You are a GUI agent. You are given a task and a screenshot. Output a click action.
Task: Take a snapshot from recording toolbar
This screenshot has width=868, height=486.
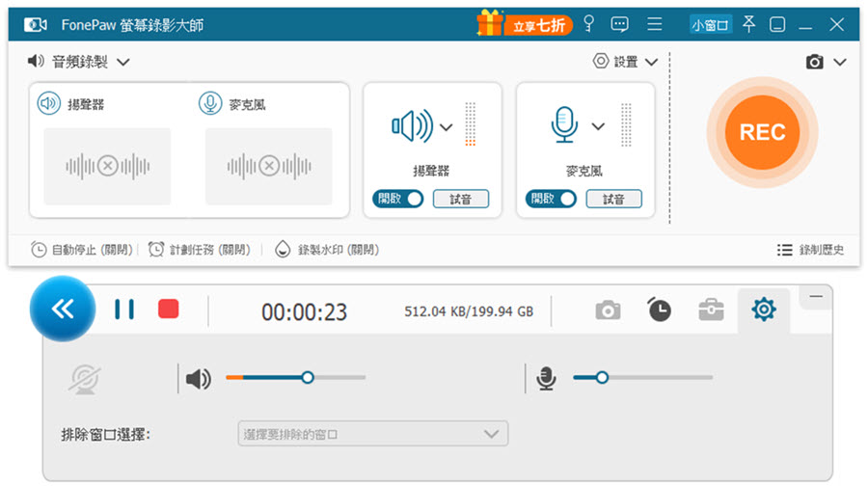pyautogui.click(x=608, y=310)
